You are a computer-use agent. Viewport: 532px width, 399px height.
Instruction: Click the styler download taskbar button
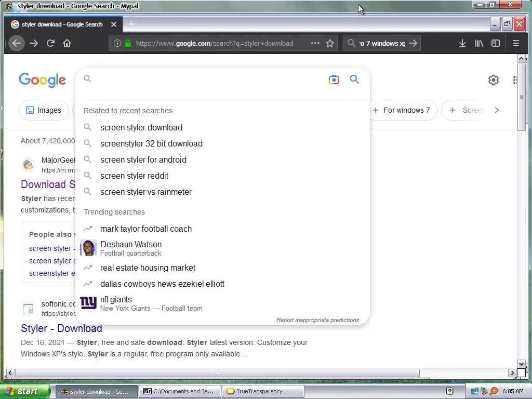point(96,392)
